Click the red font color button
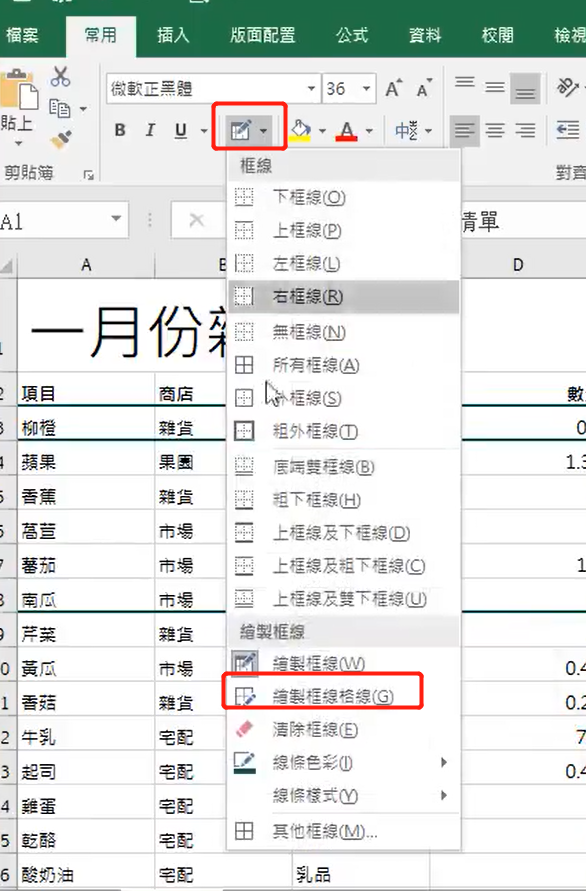This screenshot has height=891, width=586. (347, 131)
